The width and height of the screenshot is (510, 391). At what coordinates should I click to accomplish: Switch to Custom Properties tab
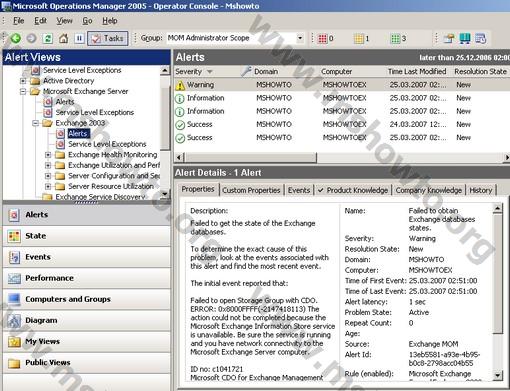coord(251,190)
